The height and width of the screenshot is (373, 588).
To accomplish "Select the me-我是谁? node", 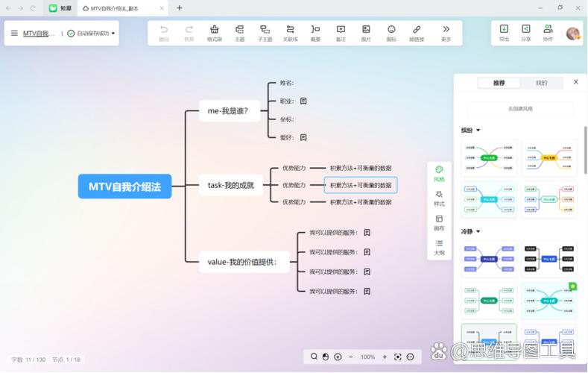I will (230, 110).
